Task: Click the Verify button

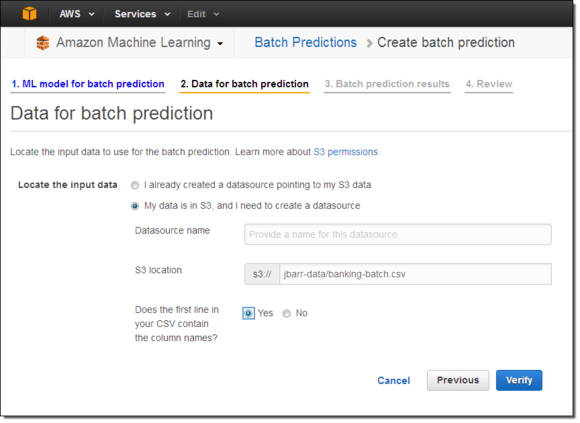Action: pyautogui.click(x=519, y=380)
